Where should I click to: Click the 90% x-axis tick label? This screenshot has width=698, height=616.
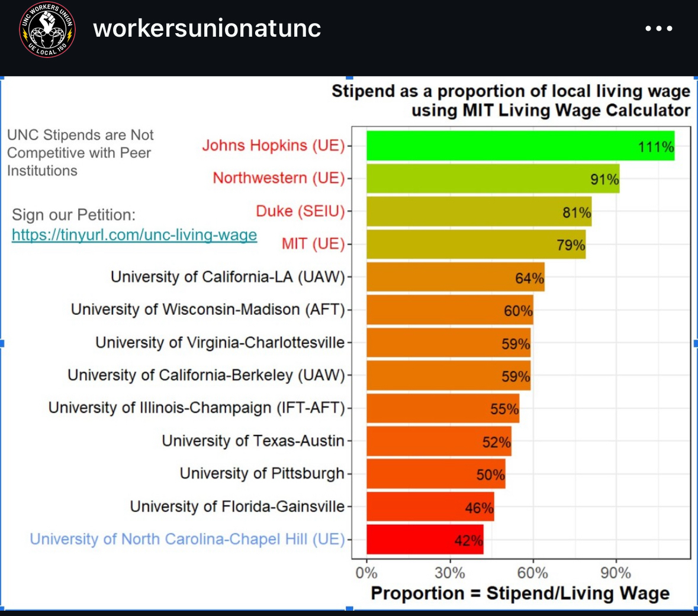pos(616,573)
